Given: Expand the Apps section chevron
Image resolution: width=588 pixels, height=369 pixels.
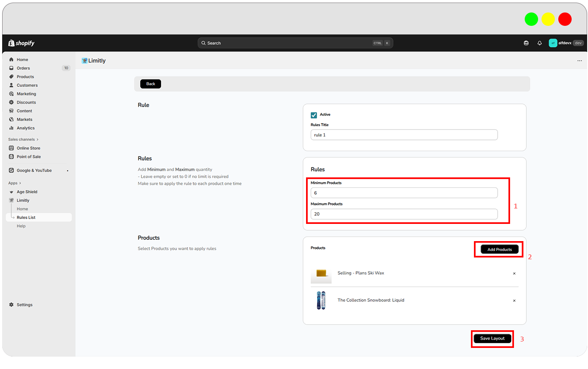Looking at the screenshot, I should click(x=20, y=183).
